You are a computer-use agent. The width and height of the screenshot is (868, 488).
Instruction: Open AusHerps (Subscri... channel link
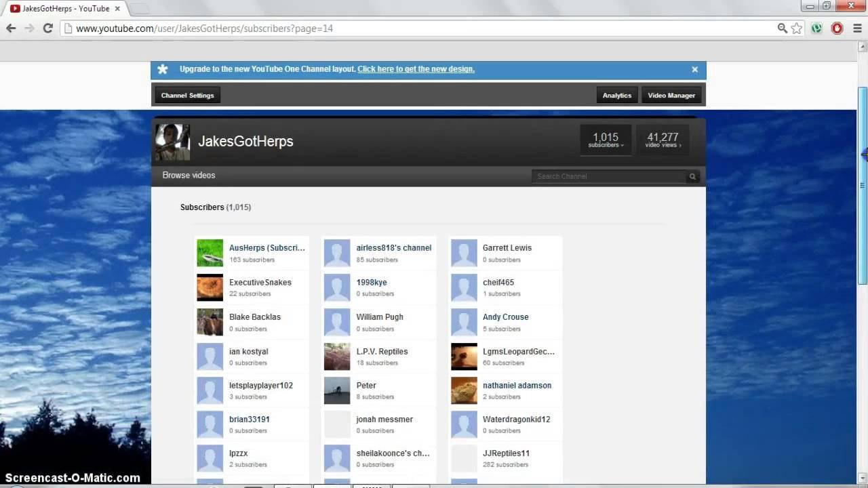tap(267, 248)
